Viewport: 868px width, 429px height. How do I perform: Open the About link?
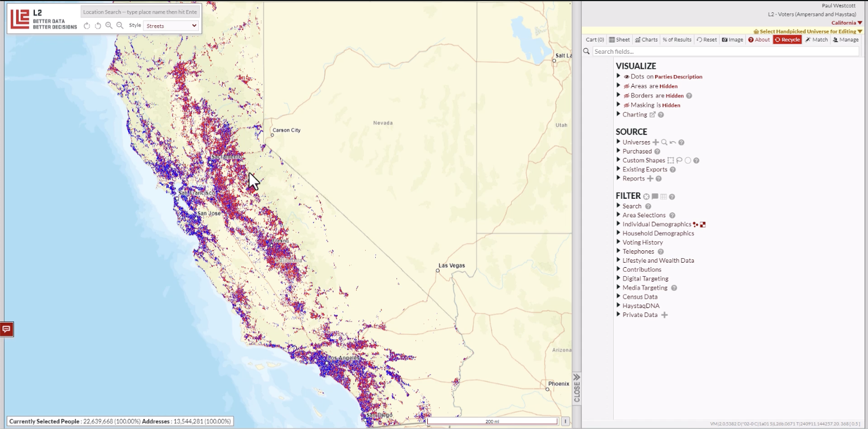coord(759,40)
